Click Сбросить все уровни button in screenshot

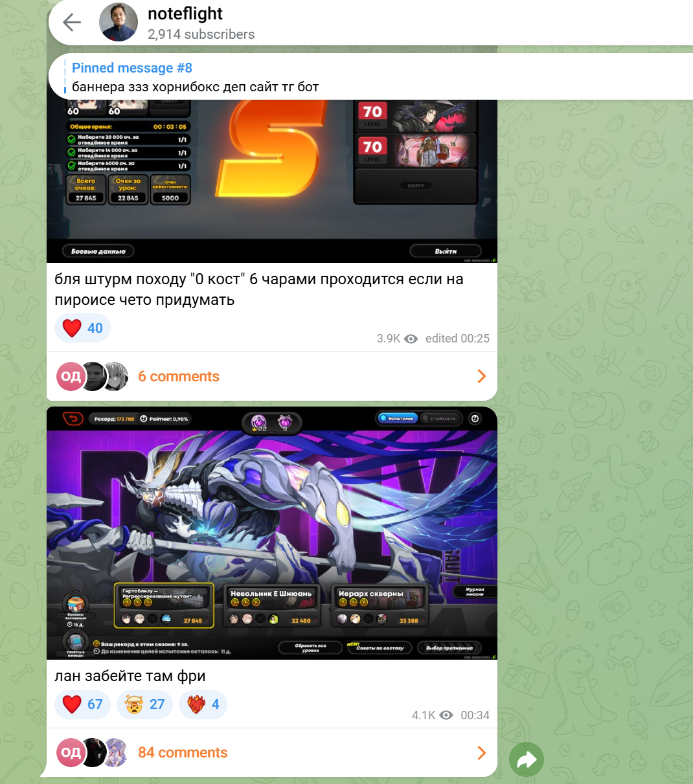[x=310, y=647]
